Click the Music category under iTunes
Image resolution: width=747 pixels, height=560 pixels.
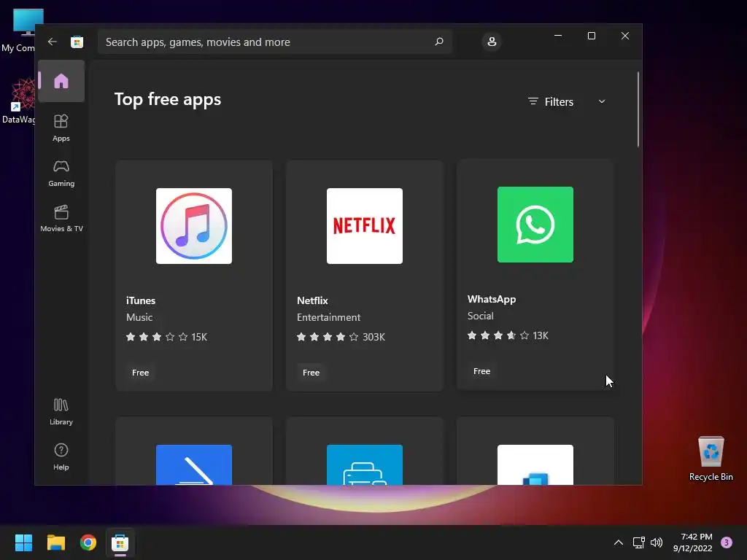pyautogui.click(x=139, y=317)
